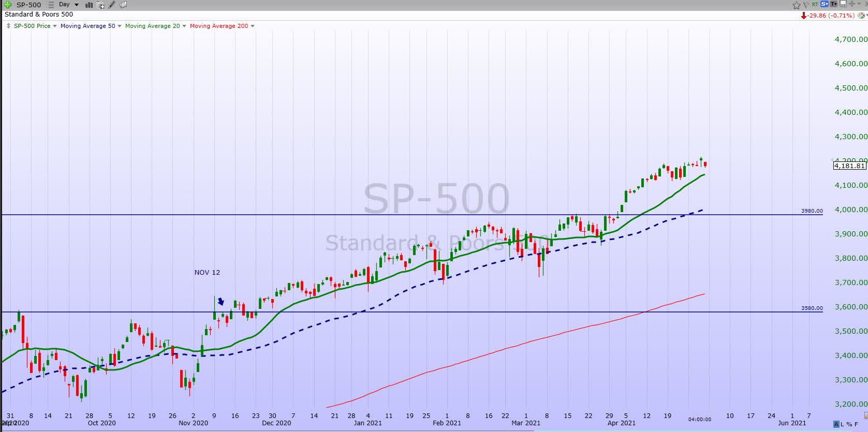Click the NOV 12 text annotation
868x432 pixels.
pyautogui.click(x=207, y=272)
